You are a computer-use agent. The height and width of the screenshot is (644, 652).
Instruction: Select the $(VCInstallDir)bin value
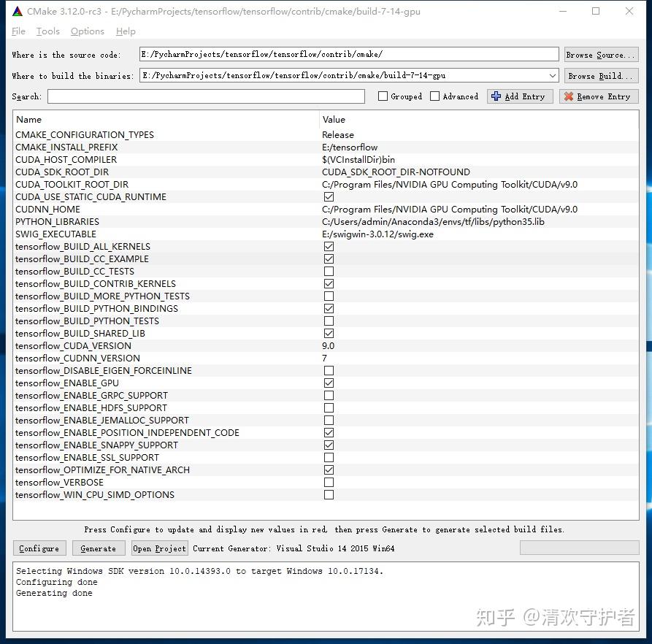click(358, 160)
